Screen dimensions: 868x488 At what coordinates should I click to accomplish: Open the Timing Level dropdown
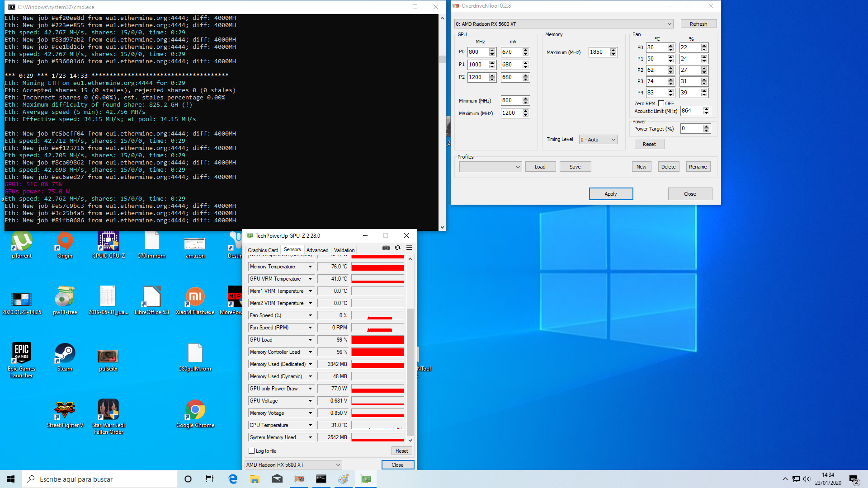pos(598,140)
